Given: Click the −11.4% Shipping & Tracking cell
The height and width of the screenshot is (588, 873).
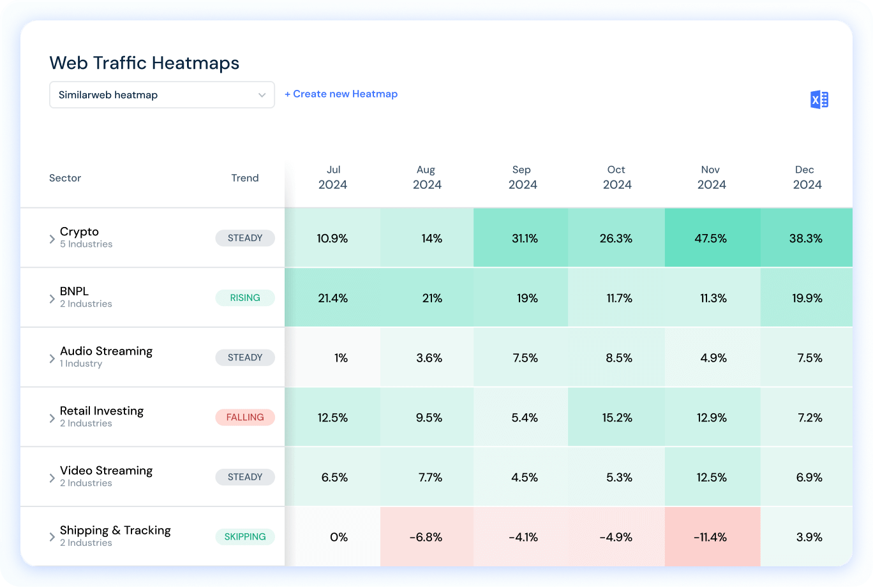Looking at the screenshot, I should tap(711, 536).
